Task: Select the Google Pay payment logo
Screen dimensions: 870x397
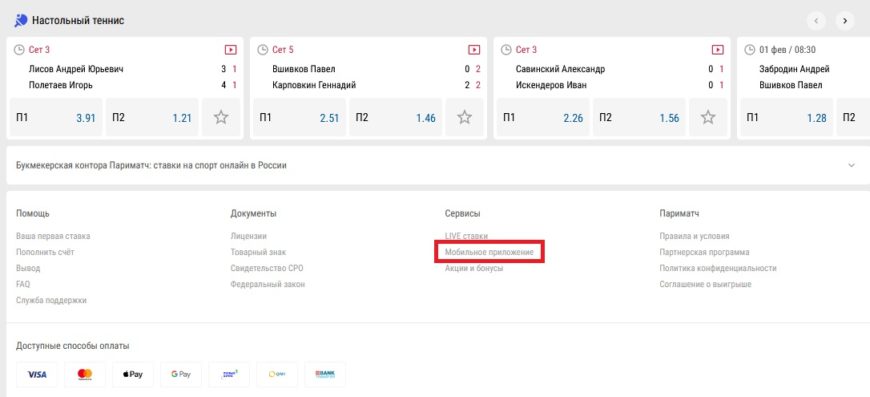Action: pyautogui.click(x=181, y=374)
